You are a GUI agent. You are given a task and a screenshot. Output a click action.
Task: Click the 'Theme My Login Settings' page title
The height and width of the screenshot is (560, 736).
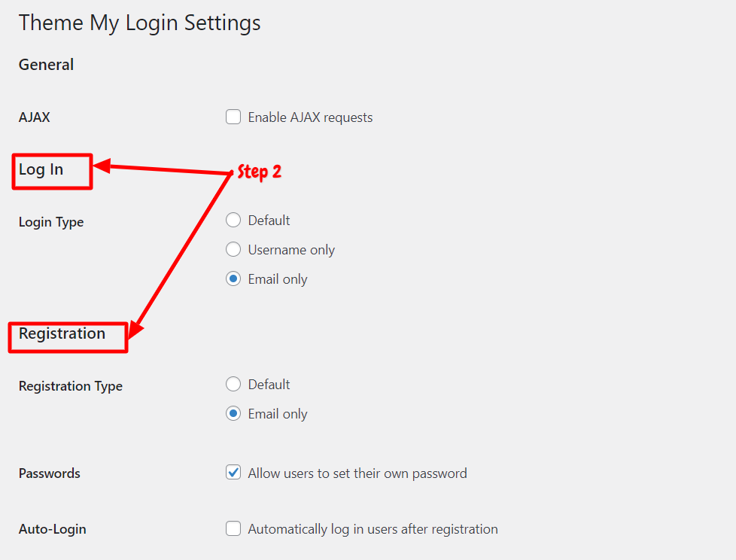coord(139,23)
